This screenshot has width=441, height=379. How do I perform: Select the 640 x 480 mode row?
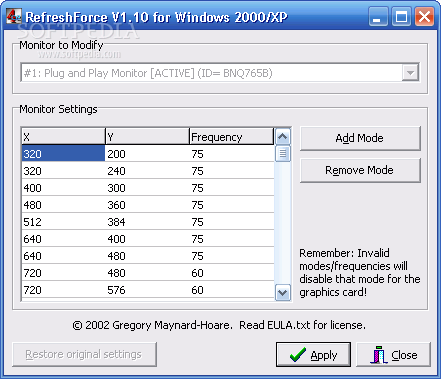click(148, 256)
